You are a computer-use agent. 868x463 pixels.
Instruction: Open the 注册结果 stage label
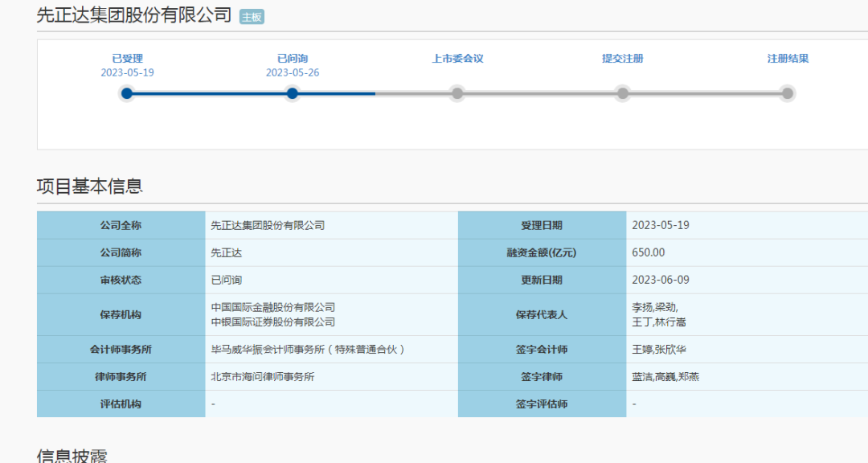788,59
